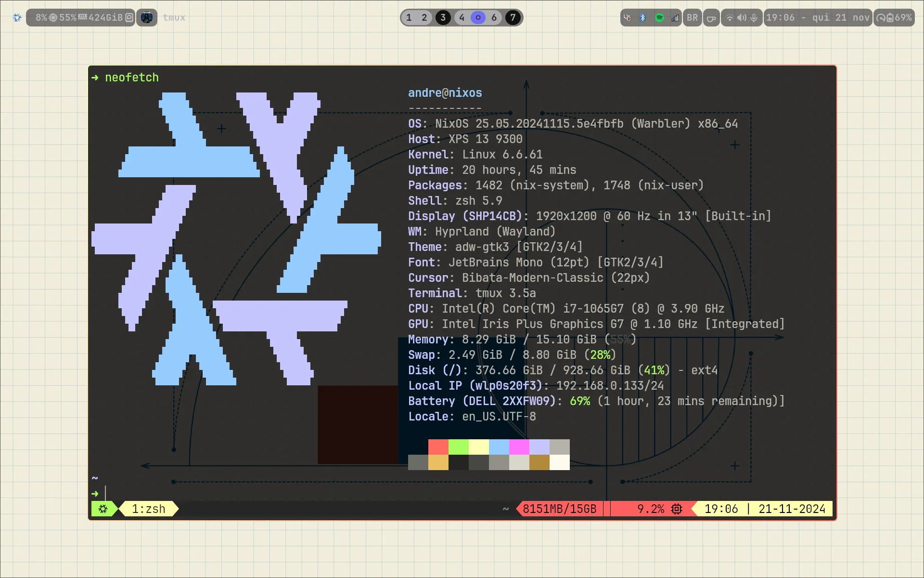Click the terminal app thumbnail in top bar
Viewport: 924px width, 578px height.
click(147, 18)
